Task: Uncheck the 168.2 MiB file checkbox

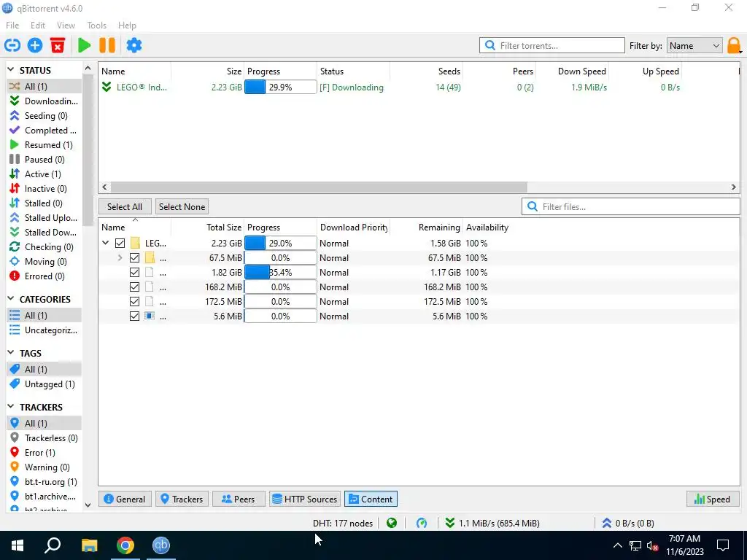Action: click(134, 287)
